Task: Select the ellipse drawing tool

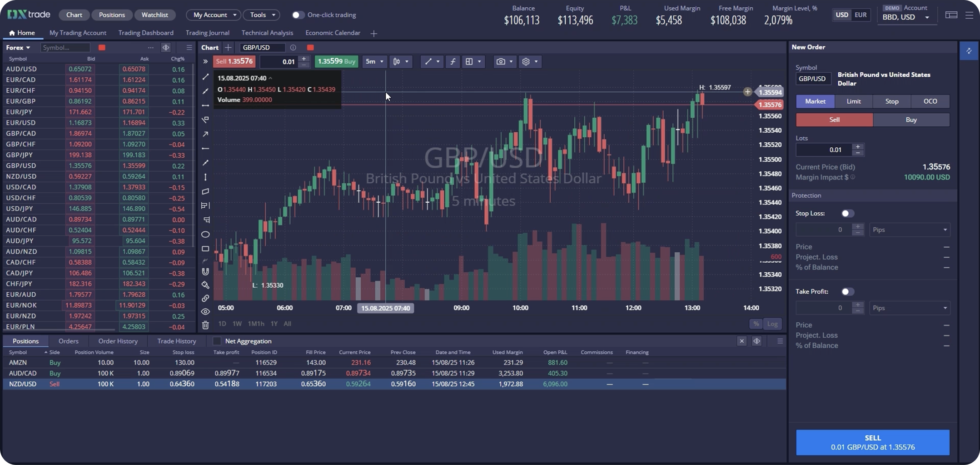Action: pyautogui.click(x=205, y=235)
